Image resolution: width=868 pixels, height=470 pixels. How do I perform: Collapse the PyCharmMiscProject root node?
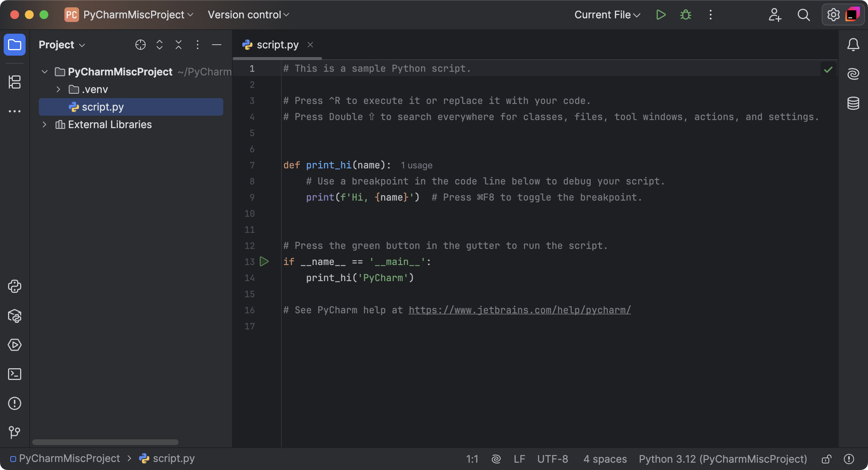44,72
